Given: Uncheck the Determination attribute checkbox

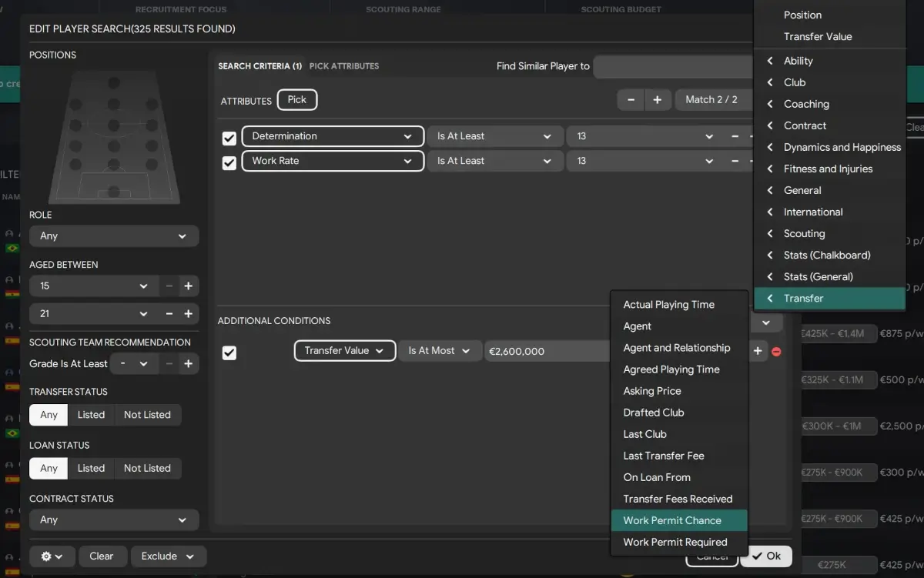Looking at the screenshot, I should coord(229,139).
